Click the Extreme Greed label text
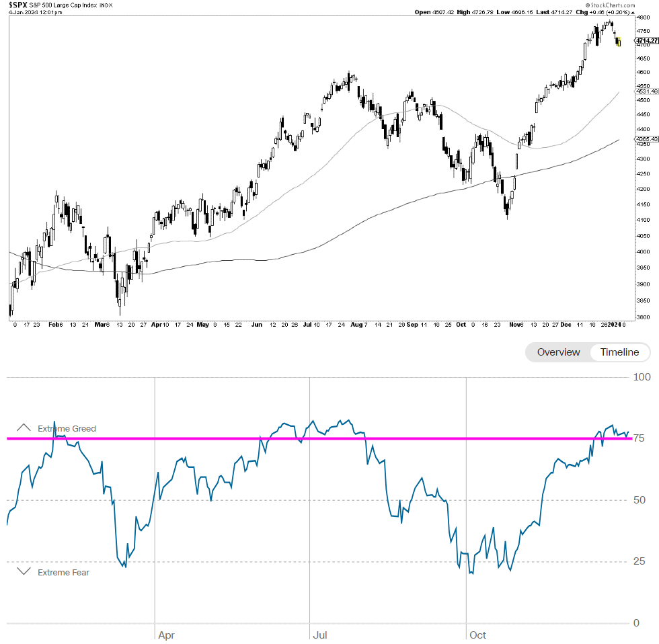This screenshot has width=659, height=644. [x=67, y=428]
